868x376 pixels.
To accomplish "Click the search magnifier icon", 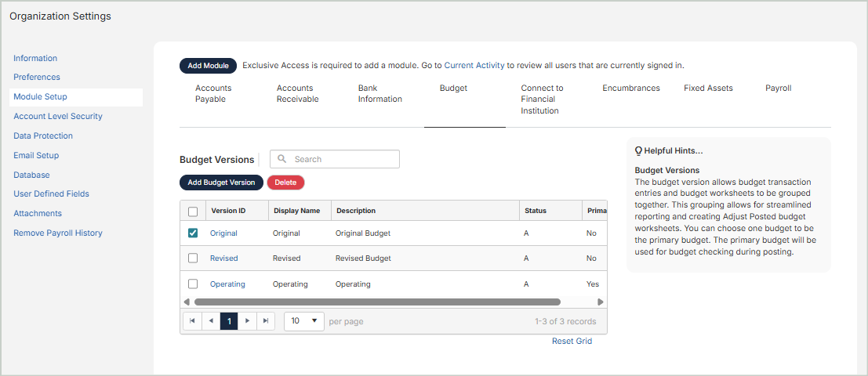I will click(282, 159).
